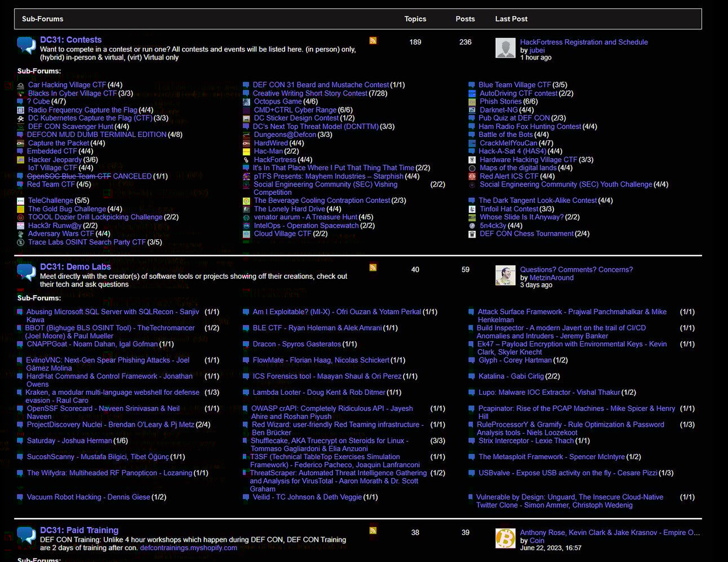728x562 pixels.
Task: Open the Blacks In Cyber Village CTF sub-forum
Action: pyautogui.click(x=73, y=93)
